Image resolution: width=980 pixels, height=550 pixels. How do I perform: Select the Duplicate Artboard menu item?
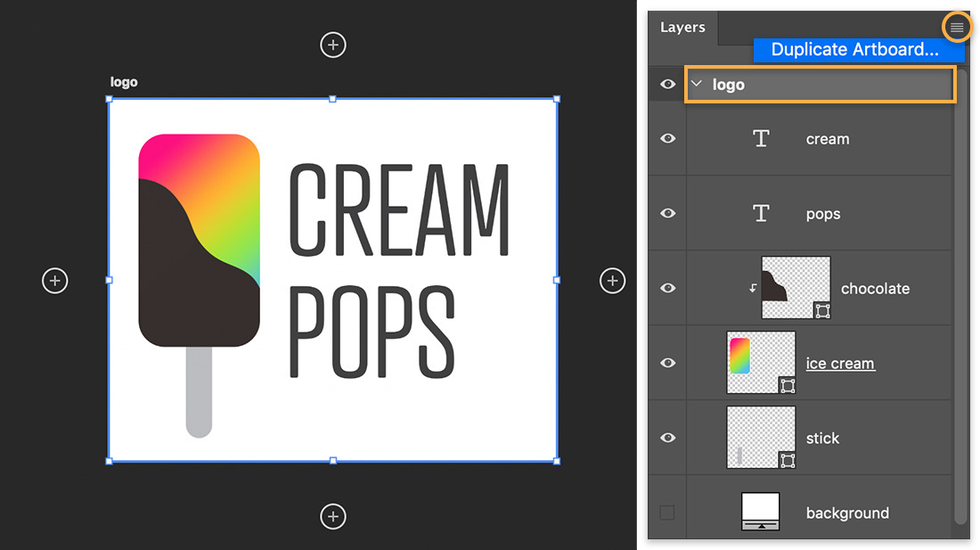[858, 49]
